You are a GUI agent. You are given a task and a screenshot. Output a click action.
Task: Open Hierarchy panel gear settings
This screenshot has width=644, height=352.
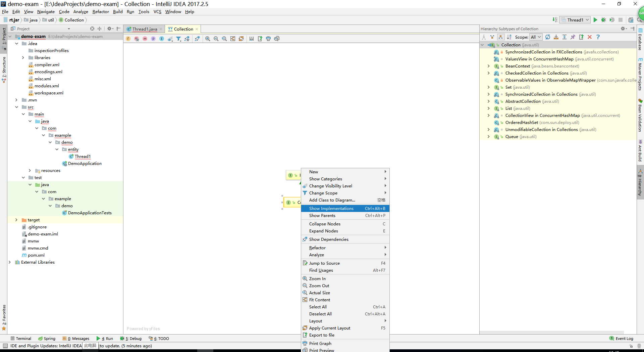click(624, 29)
